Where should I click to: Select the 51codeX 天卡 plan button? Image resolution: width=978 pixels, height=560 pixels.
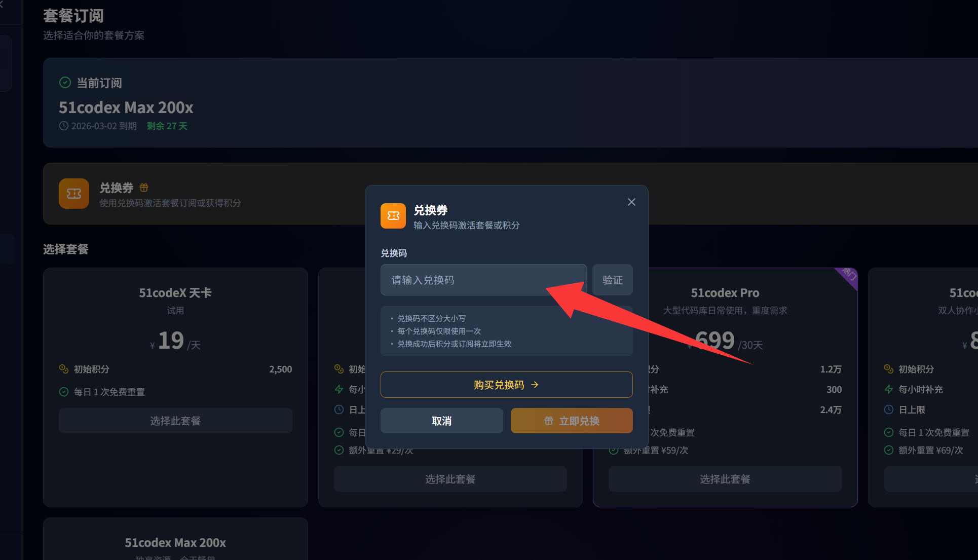(x=175, y=421)
